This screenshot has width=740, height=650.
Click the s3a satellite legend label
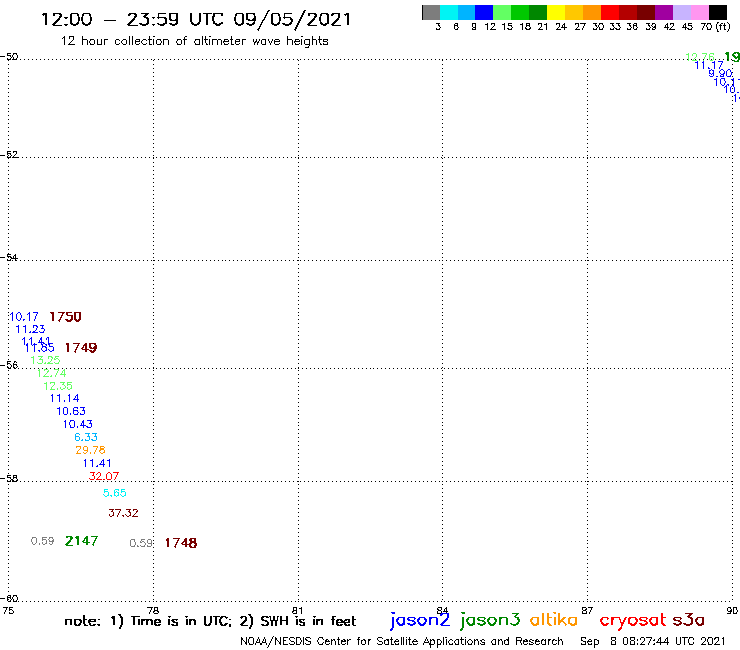[x=688, y=620]
